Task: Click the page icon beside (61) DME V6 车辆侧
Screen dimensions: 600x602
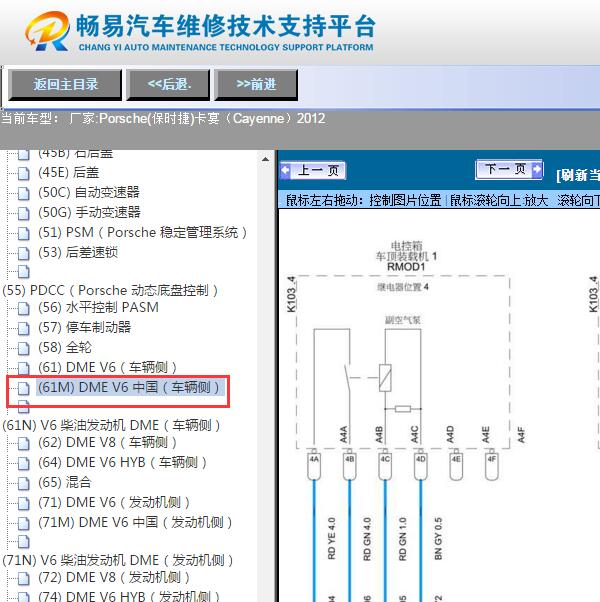Action: (x=23, y=368)
